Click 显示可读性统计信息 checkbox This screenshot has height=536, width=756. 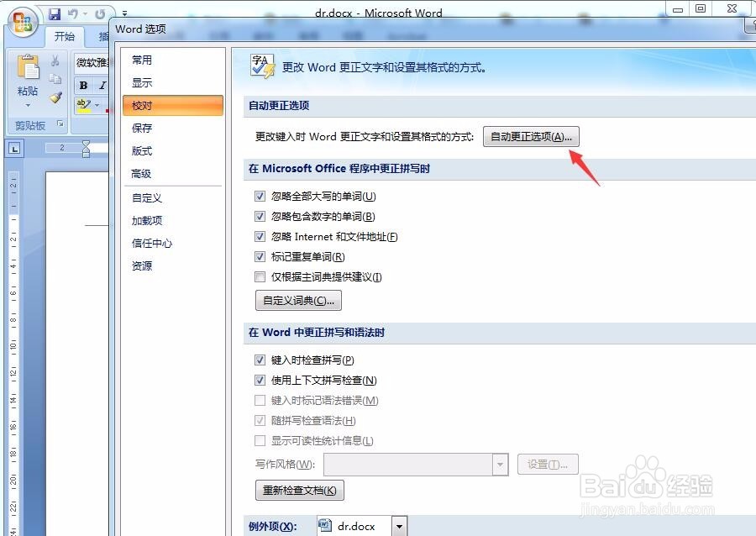[260, 440]
